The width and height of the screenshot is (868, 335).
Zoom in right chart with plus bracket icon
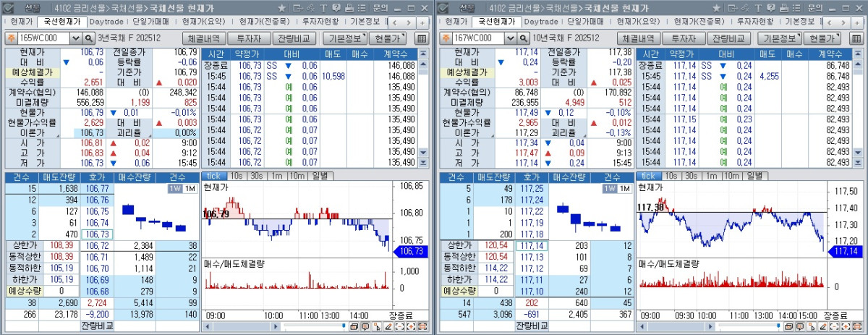pyautogui.click(x=846, y=327)
